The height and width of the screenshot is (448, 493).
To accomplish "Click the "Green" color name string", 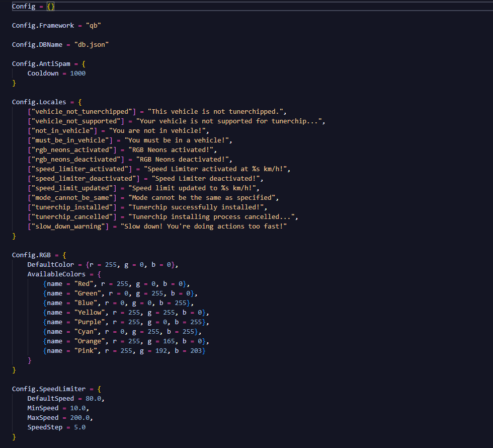I will click(88, 293).
